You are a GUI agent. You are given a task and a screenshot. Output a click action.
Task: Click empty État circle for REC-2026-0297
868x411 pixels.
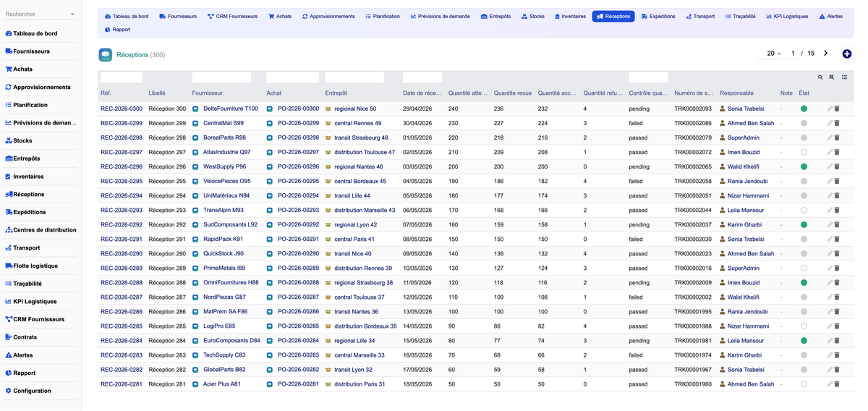[x=804, y=152]
